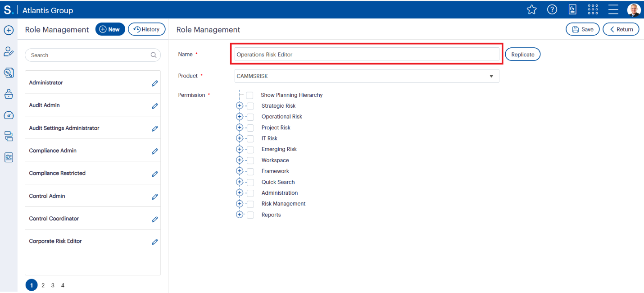Edit the Compliance Admin pencil icon
Screen dimensions: 644x293
pos(154,151)
